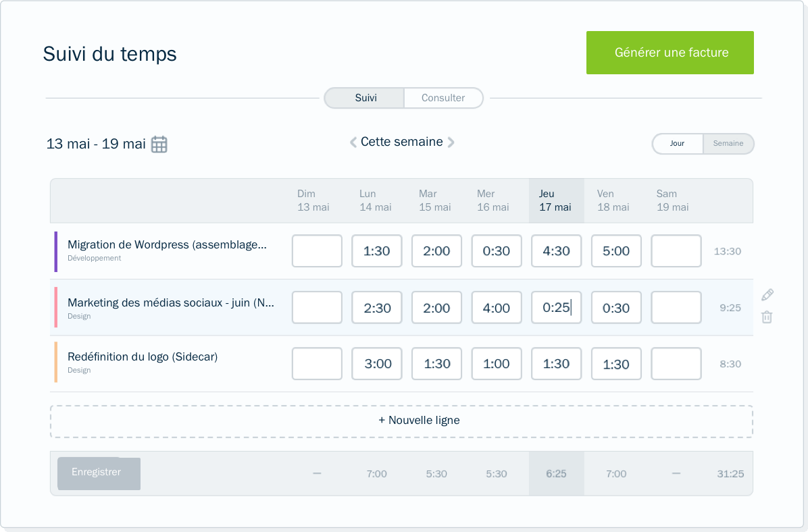Click empty Sam field in Migration row
808x532 pixels.
(x=676, y=250)
